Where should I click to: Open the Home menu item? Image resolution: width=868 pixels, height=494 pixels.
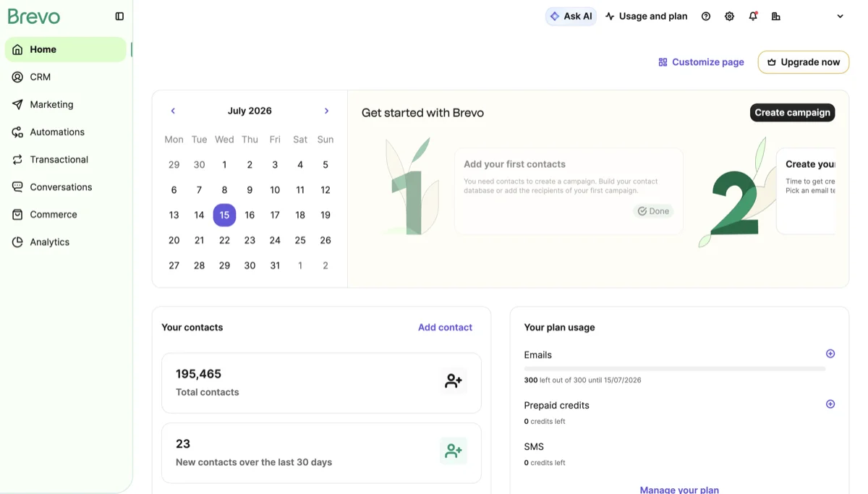pyautogui.click(x=66, y=49)
